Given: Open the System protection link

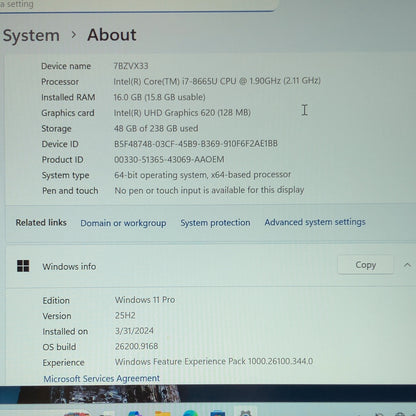Looking at the screenshot, I should 215,223.
